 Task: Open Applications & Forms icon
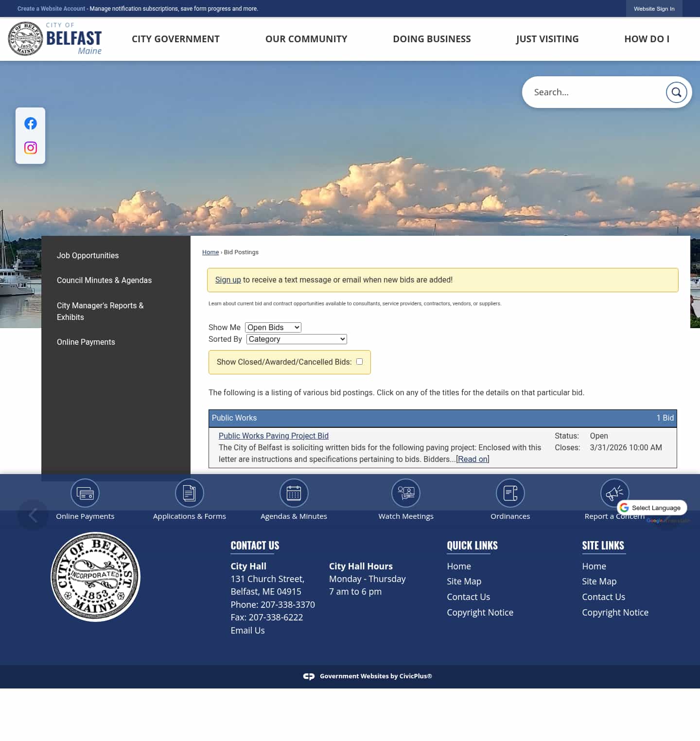tap(189, 493)
